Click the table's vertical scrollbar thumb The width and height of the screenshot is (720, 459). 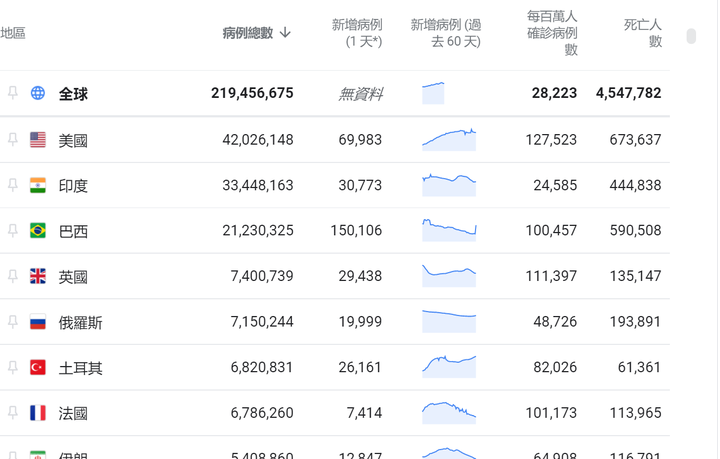coord(691,36)
